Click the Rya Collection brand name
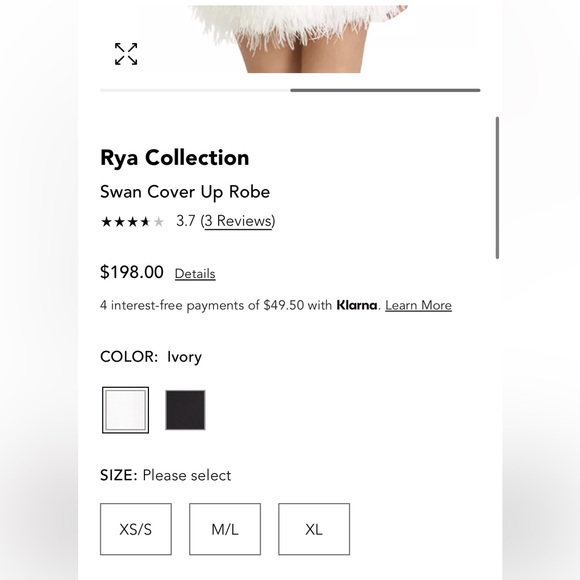580x580 pixels. click(x=175, y=158)
